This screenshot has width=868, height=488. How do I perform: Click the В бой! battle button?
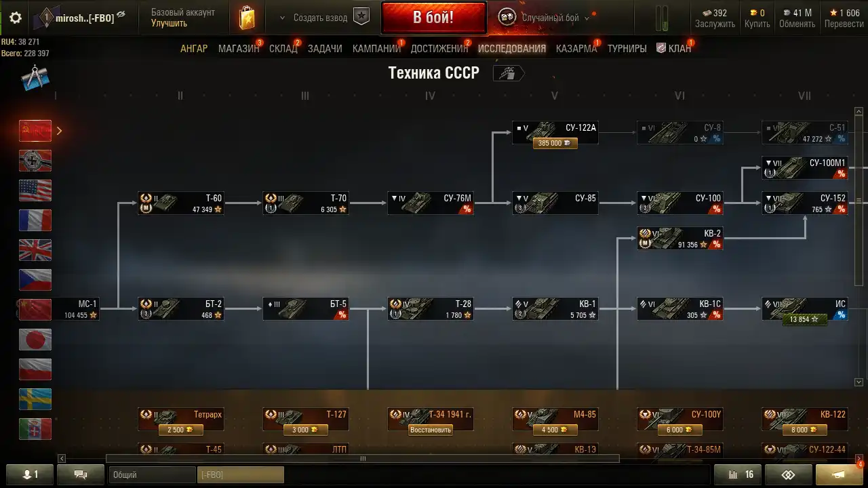pos(434,18)
